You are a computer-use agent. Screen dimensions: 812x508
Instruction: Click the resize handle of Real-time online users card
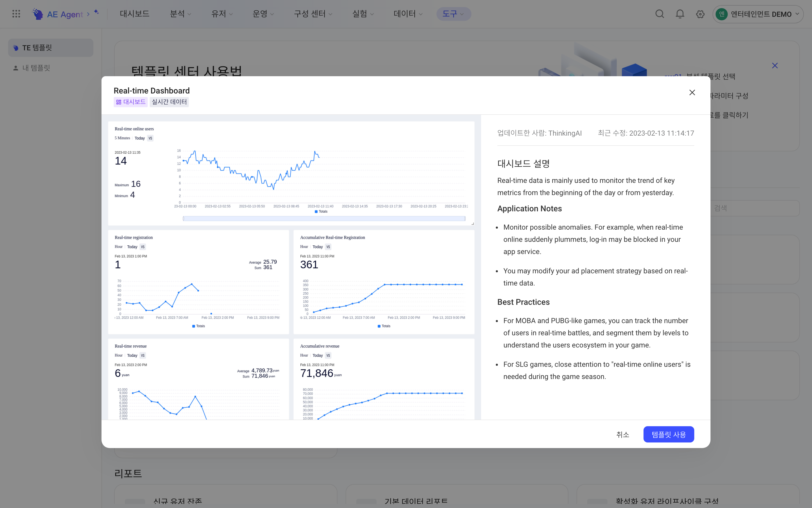coord(472,224)
